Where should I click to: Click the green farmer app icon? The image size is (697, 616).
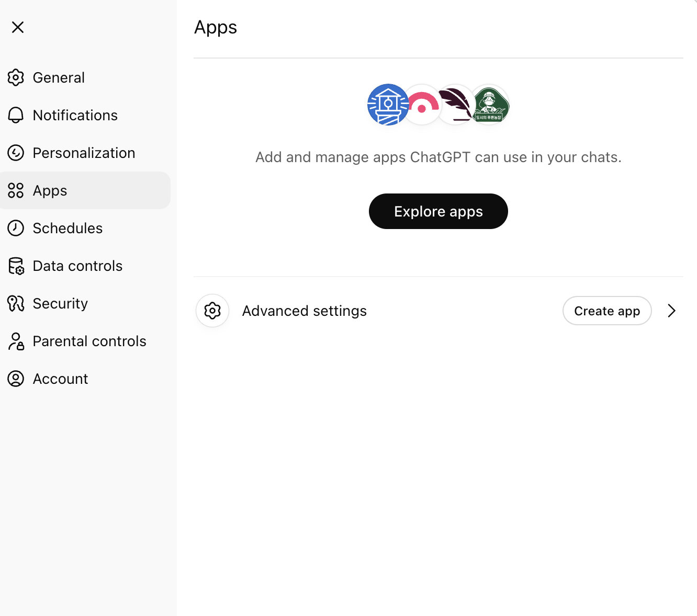click(x=490, y=105)
